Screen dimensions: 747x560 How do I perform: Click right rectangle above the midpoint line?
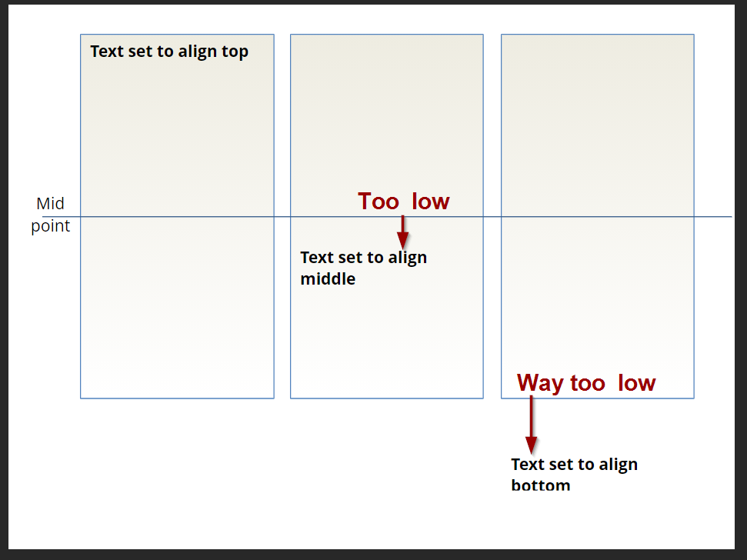(x=597, y=123)
